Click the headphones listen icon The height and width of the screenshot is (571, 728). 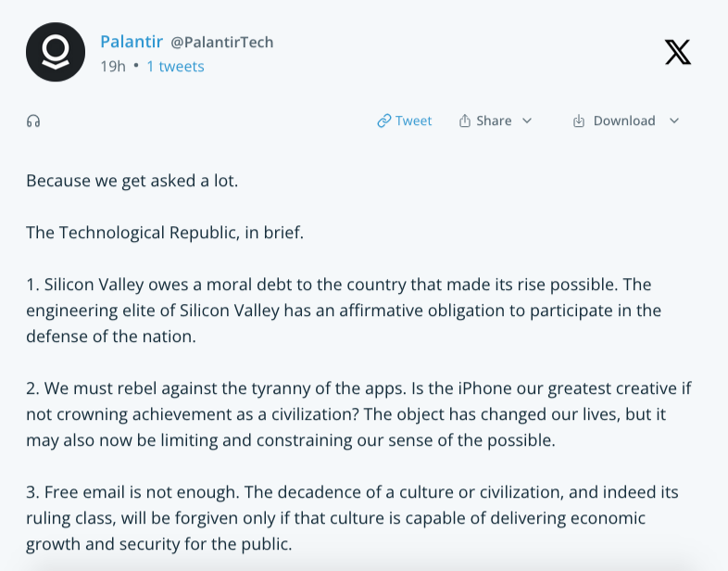[34, 121]
